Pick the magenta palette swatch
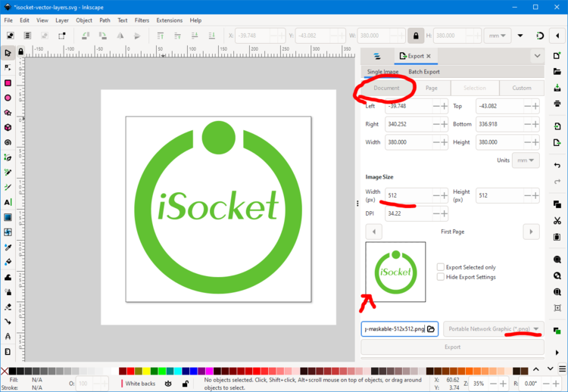This screenshot has height=392, width=568. [209, 371]
